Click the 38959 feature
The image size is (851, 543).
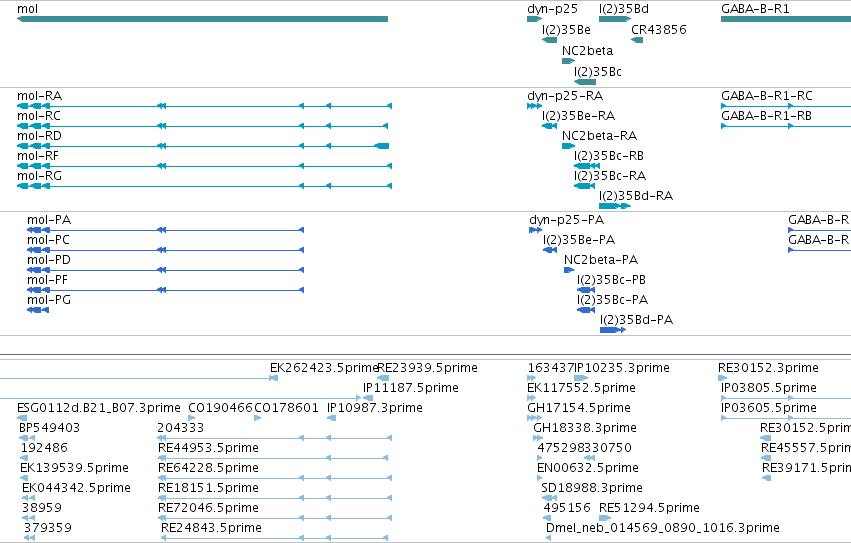pos(26,519)
